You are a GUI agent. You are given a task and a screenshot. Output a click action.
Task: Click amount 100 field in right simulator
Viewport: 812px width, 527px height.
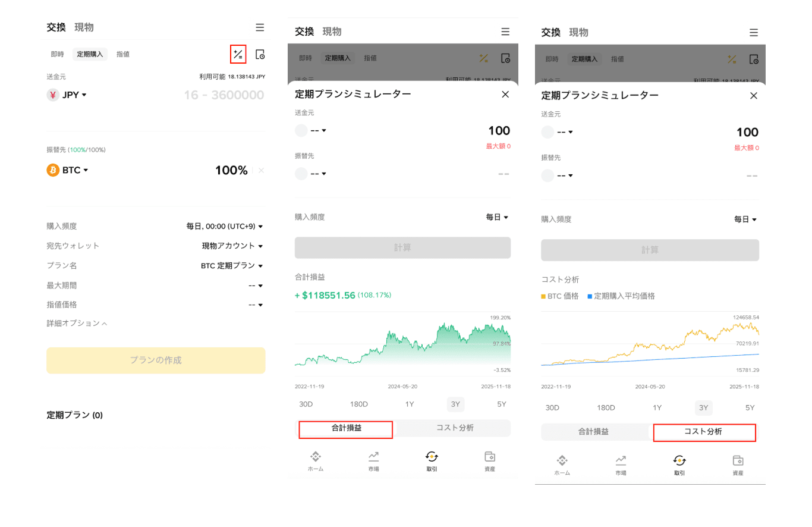pos(747,132)
